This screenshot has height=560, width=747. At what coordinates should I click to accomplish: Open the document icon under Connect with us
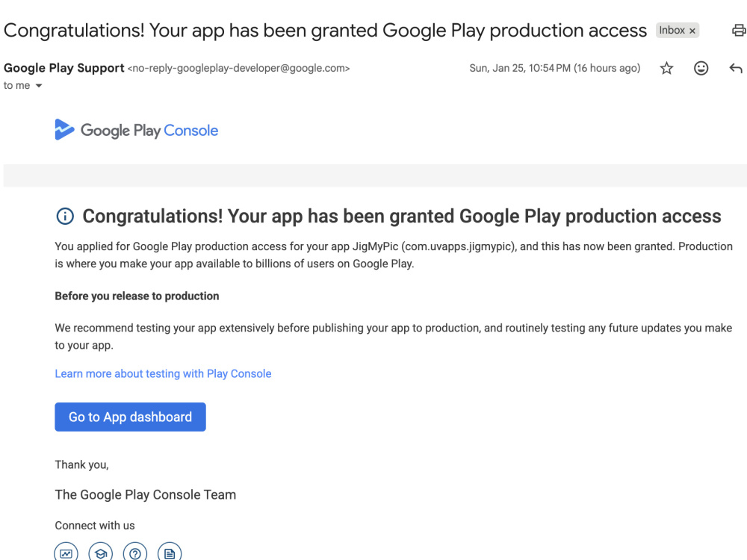170,553
